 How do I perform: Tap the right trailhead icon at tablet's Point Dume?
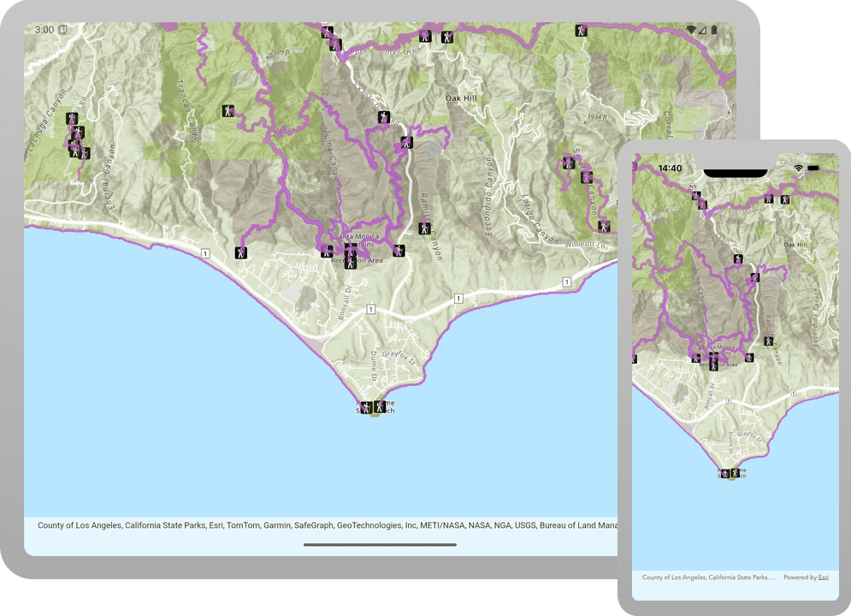click(380, 406)
